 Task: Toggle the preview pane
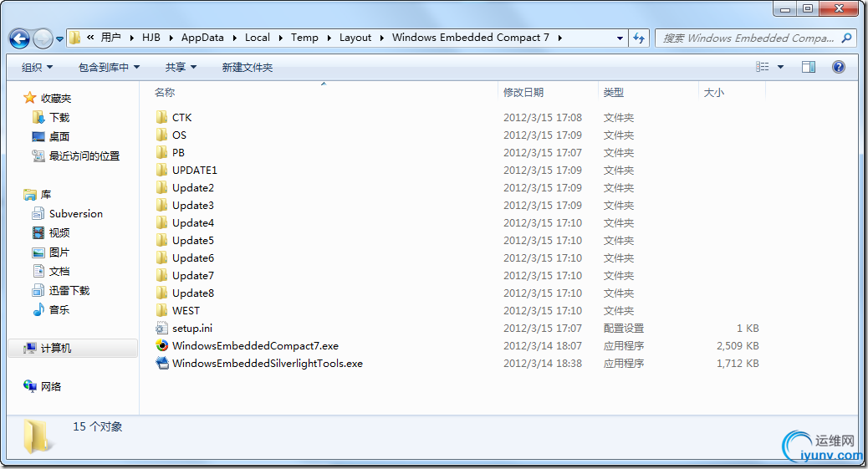pyautogui.click(x=809, y=67)
